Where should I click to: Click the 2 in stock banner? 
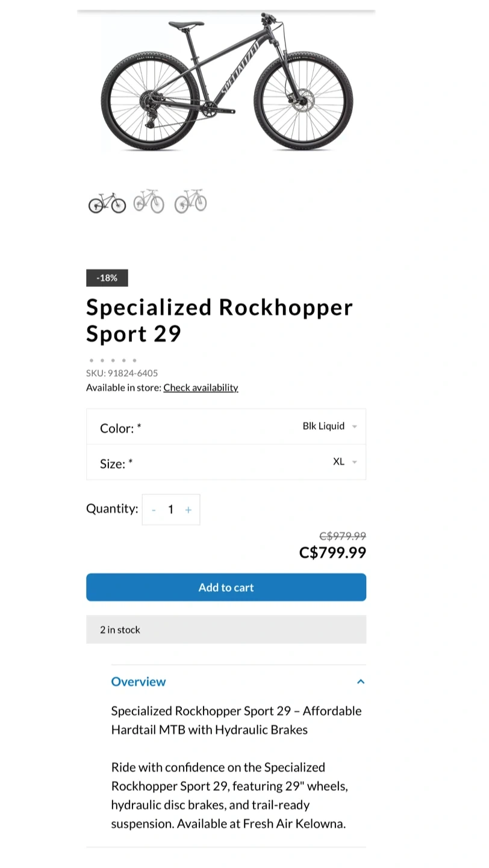pyautogui.click(x=226, y=629)
